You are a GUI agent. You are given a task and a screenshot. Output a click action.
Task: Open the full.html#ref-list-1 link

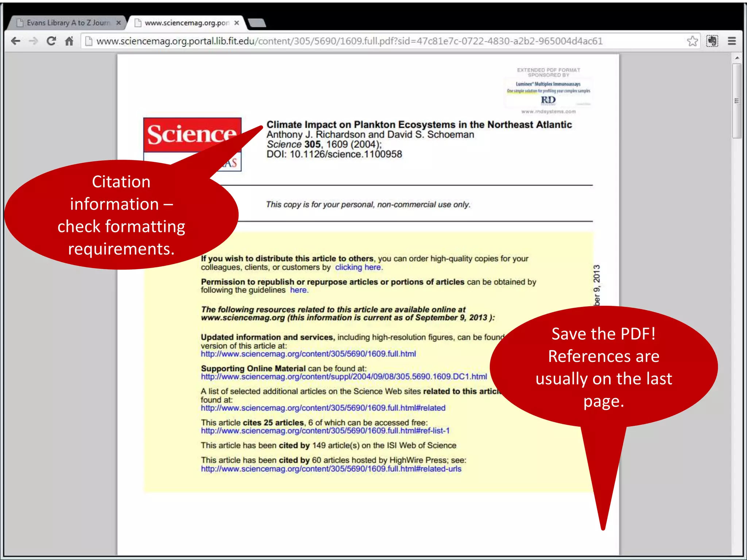click(325, 431)
